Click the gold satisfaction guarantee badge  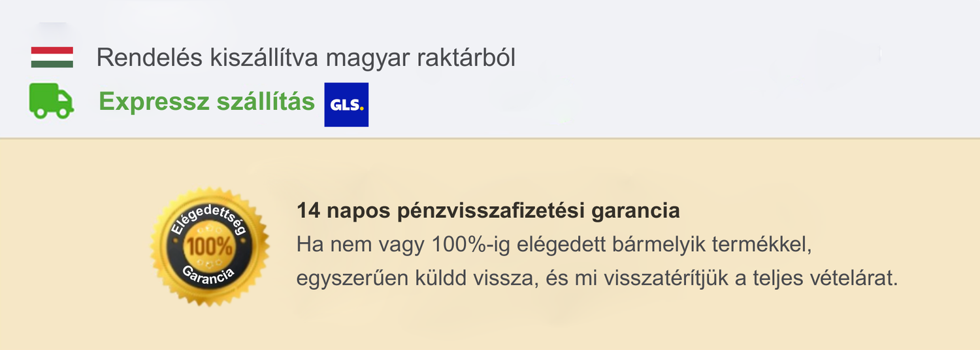point(209,247)
